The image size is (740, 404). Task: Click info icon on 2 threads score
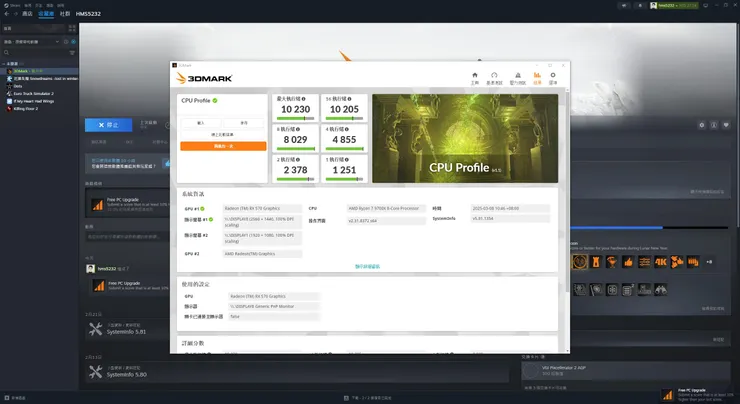pos(298,160)
